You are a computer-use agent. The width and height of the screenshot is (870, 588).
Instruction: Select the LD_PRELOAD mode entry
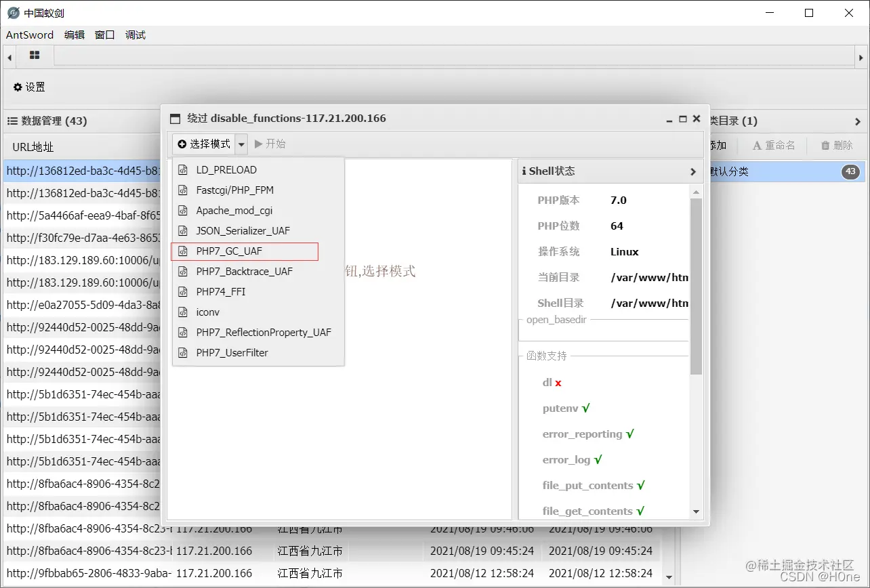(x=258, y=170)
